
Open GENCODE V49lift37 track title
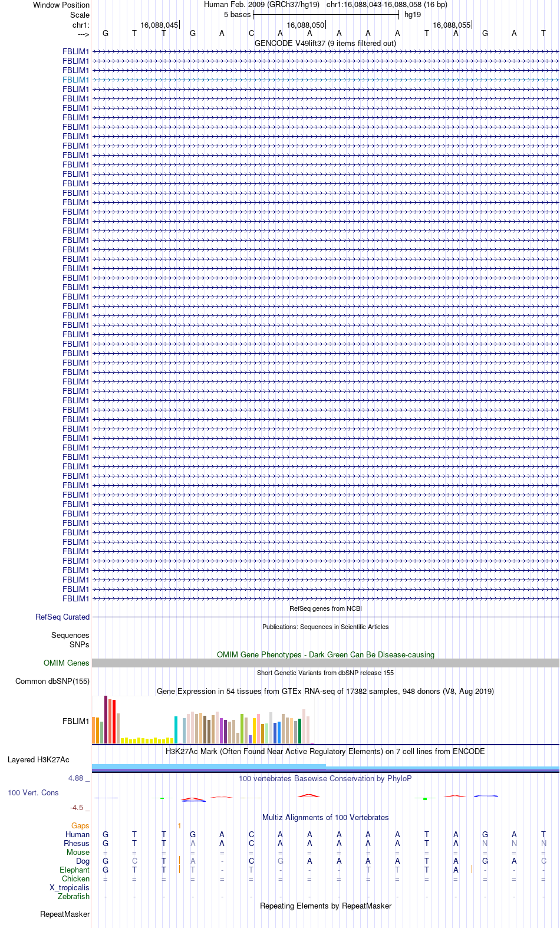pyautogui.click(x=325, y=43)
